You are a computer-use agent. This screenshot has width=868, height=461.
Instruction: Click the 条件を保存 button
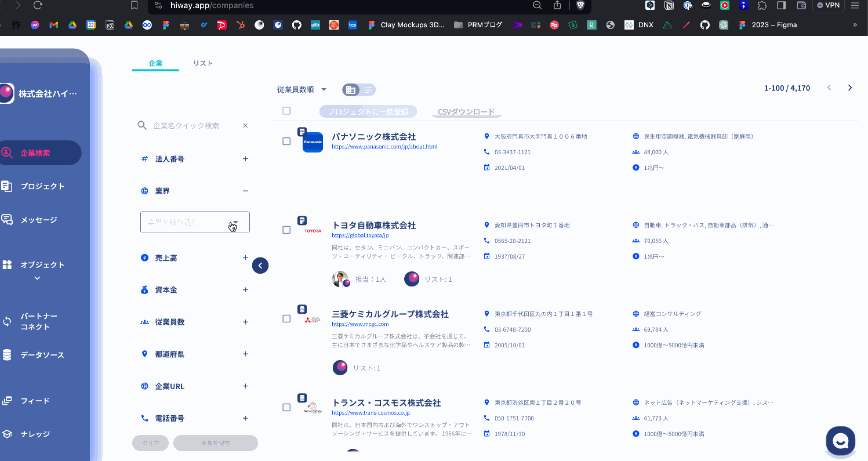(x=216, y=443)
